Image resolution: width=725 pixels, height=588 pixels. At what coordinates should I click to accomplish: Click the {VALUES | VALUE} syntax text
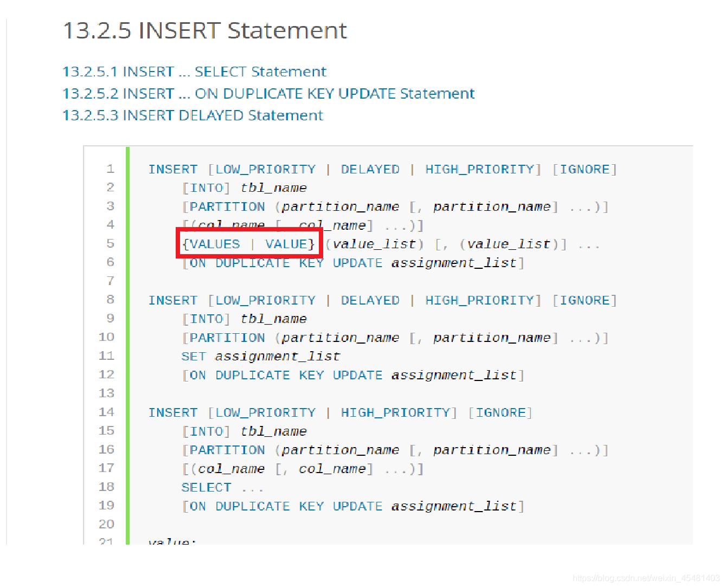(249, 244)
